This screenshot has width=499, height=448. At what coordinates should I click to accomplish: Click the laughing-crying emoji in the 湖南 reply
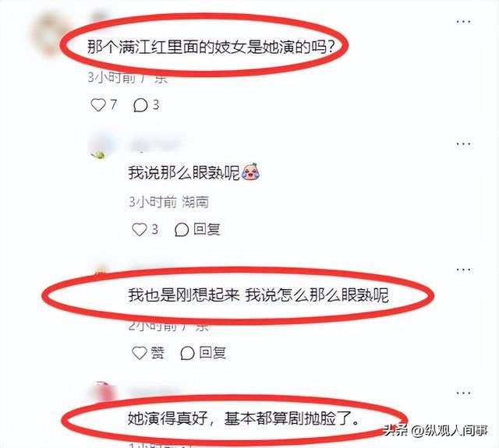pyautogui.click(x=250, y=171)
